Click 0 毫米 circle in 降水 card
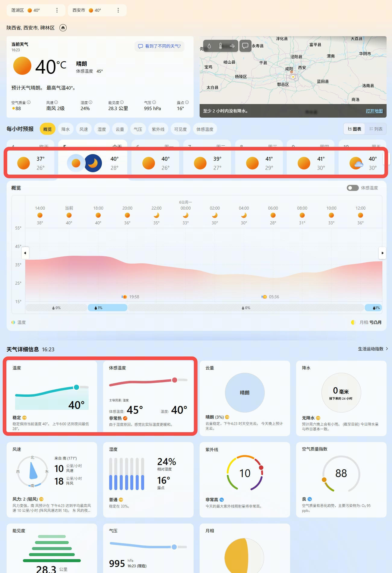Screen dimensions: 392x573 341,393
